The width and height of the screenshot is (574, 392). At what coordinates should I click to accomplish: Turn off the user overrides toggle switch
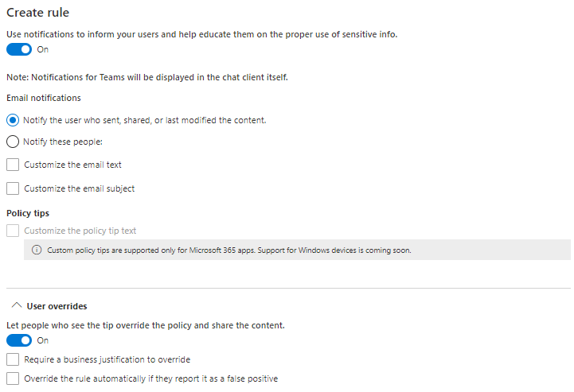[19, 340]
